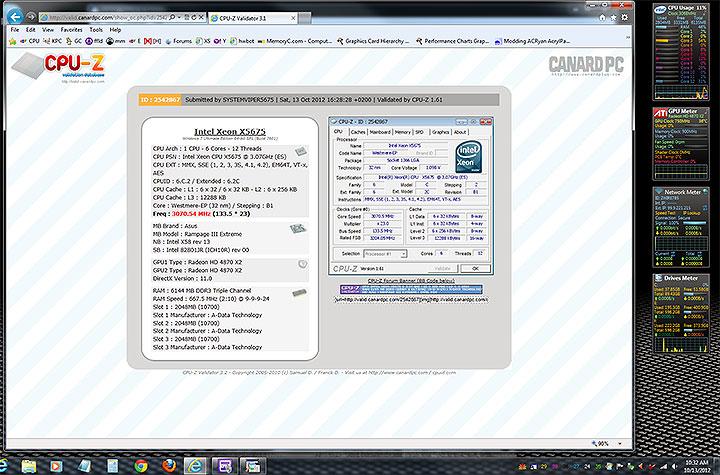Open the mm favorites bar bookmark
720x475 pixels.
tap(116, 41)
